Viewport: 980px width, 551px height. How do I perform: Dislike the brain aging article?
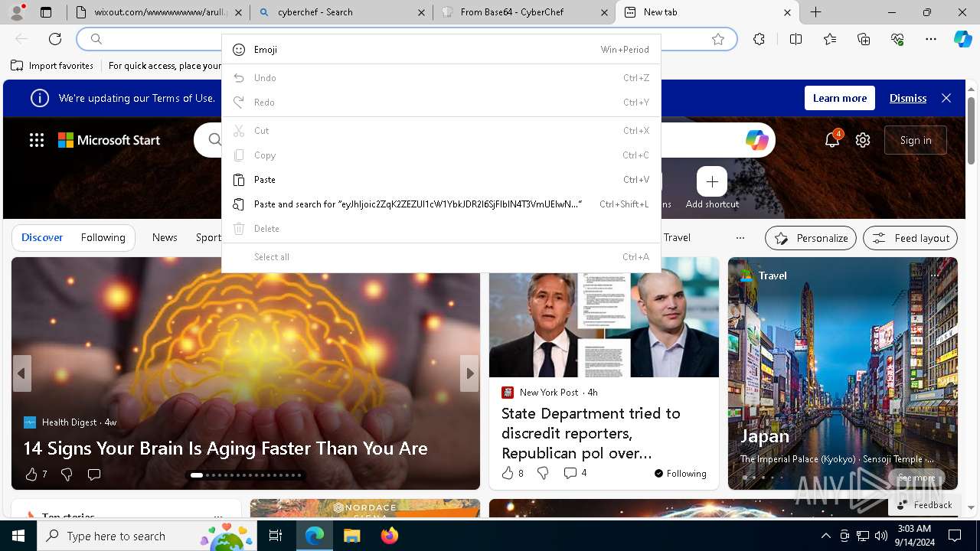pos(67,474)
